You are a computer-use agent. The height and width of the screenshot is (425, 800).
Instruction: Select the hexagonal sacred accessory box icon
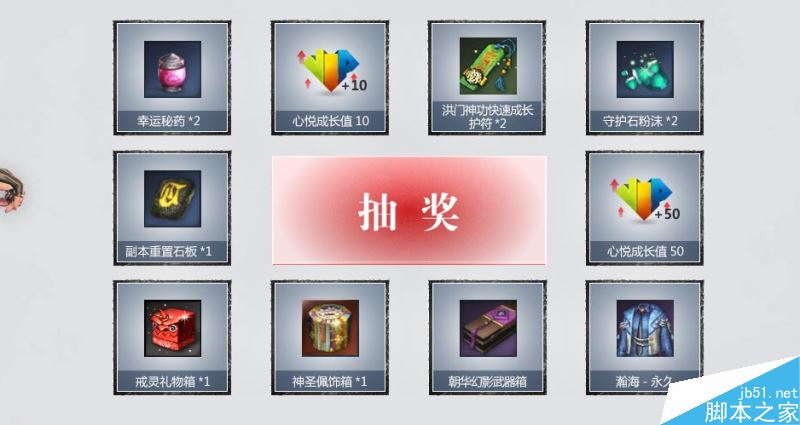[x=330, y=329]
